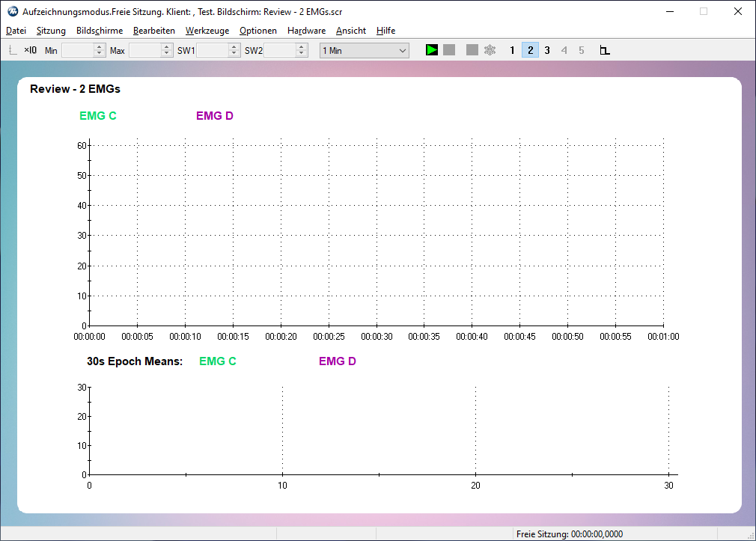Select disabled screen 4 button

[564, 50]
